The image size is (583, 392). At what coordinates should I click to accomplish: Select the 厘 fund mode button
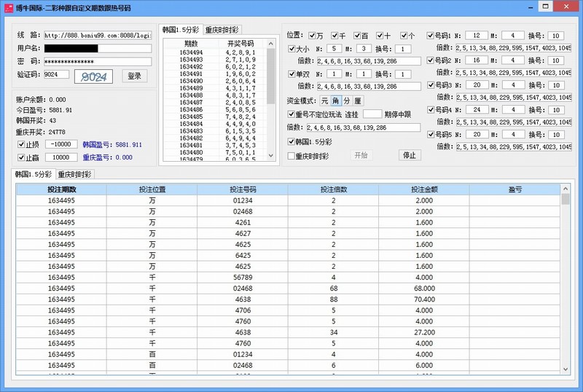pyautogui.click(x=357, y=101)
